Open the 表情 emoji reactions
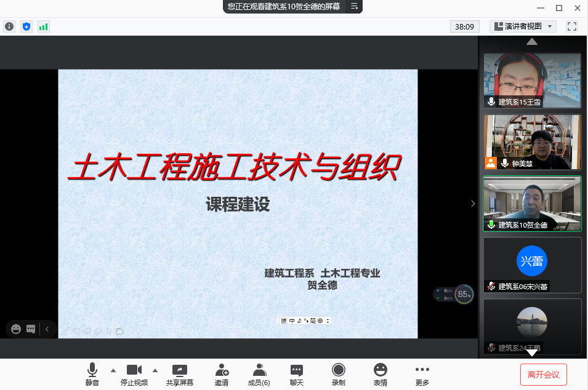 tap(381, 374)
